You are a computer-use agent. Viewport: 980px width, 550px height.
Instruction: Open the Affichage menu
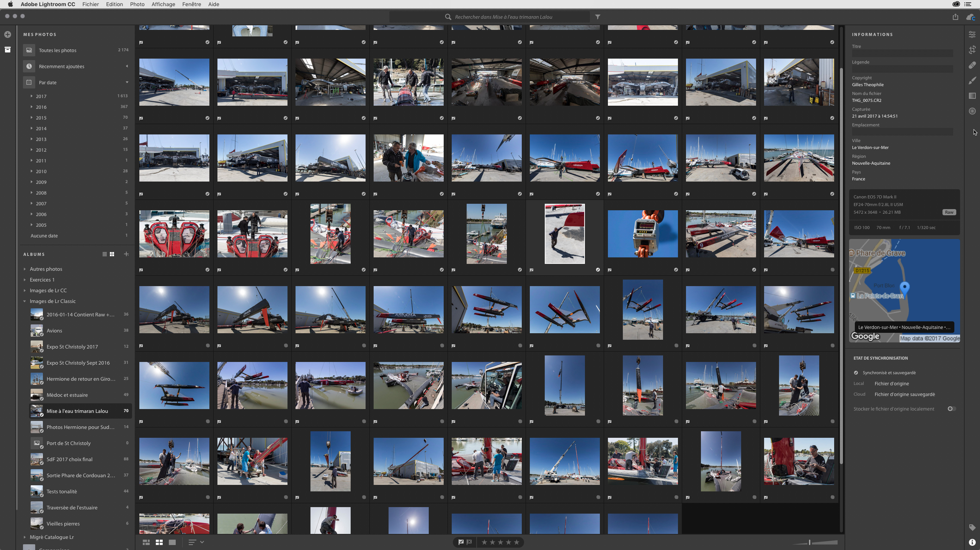tap(163, 4)
